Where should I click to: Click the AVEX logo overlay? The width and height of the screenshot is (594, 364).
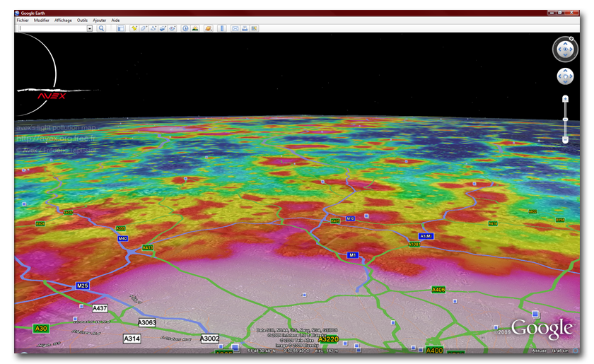pyautogui.click(x=52, y=96)
